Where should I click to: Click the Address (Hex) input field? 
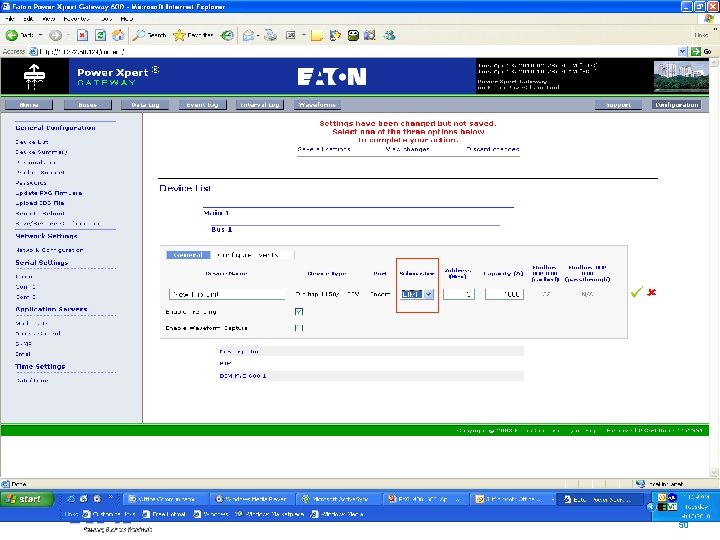pos(459,294)
